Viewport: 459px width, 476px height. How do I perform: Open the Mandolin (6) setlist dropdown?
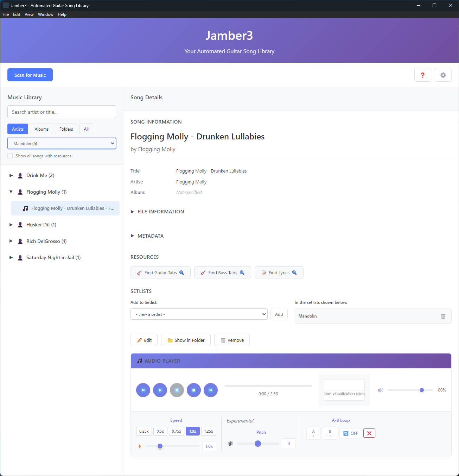(x=62, y=143)
